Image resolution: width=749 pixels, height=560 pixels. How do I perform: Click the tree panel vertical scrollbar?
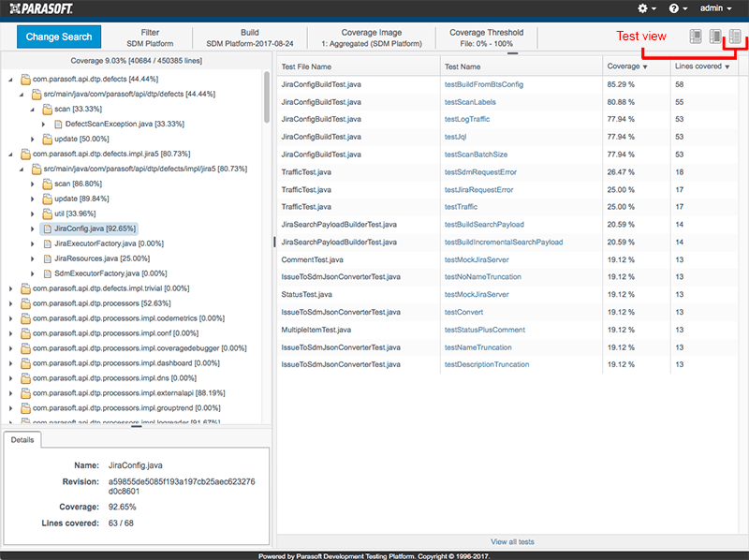coord(267,97)
